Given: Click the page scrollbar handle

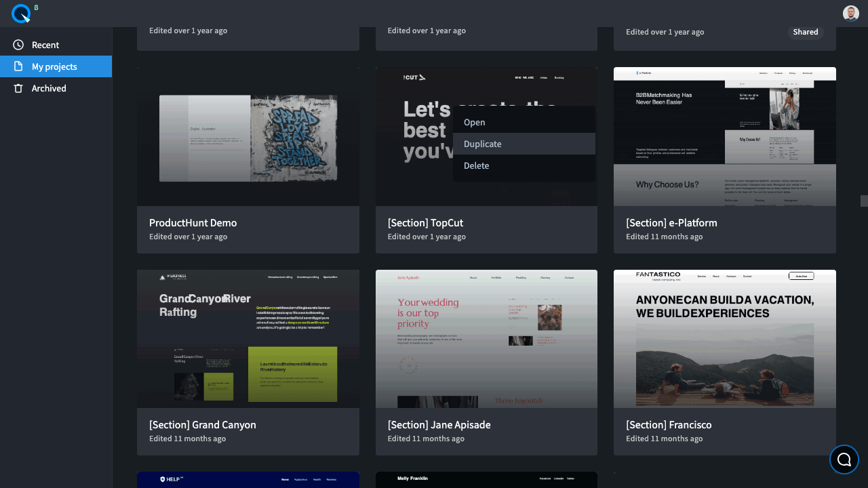Looking at the screenshot, I should pyautogui.click(x=864, y=201).
